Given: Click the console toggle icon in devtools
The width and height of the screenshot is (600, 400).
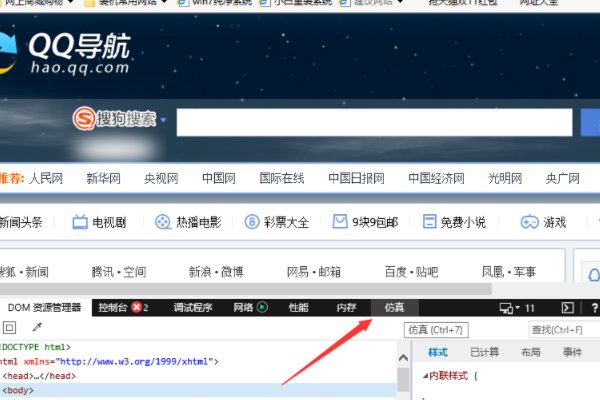Looking at the screenshot, I should pyautogui.click(x=567, y=308).
